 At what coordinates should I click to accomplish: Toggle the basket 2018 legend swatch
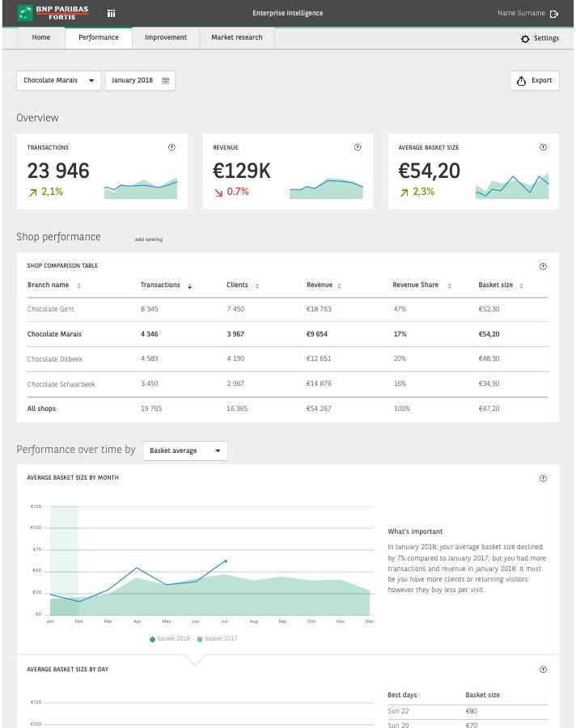pos(152,639)
